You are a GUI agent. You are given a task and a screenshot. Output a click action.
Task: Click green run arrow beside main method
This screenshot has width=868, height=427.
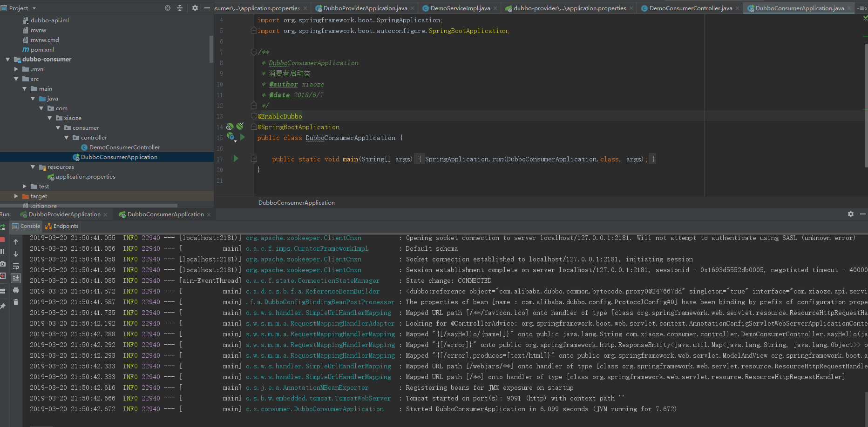tap(236, 159)
